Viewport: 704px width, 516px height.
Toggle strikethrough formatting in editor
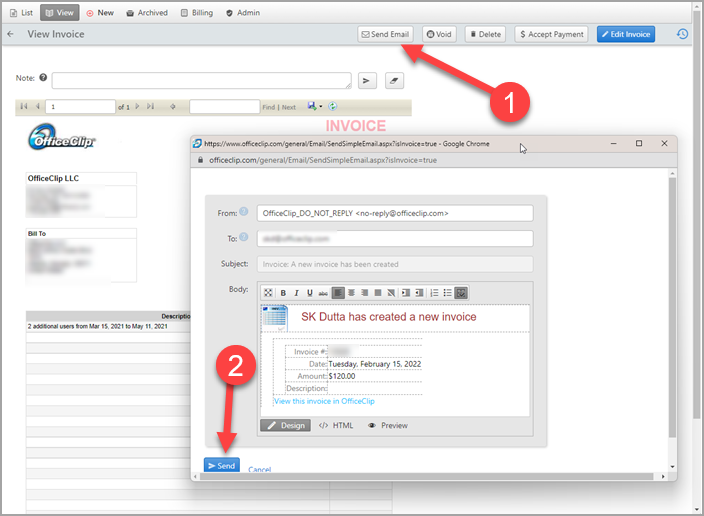pyautogui.click(x=323, y=293)
